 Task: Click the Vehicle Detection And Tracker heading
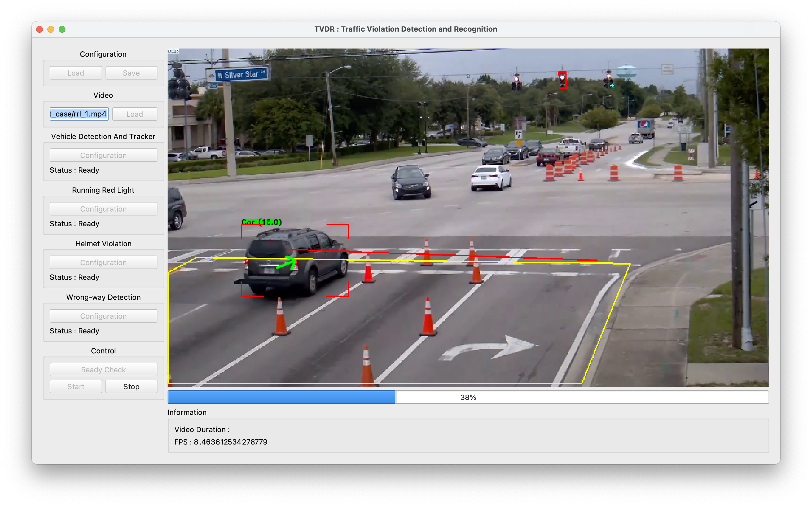pos(103,137)
